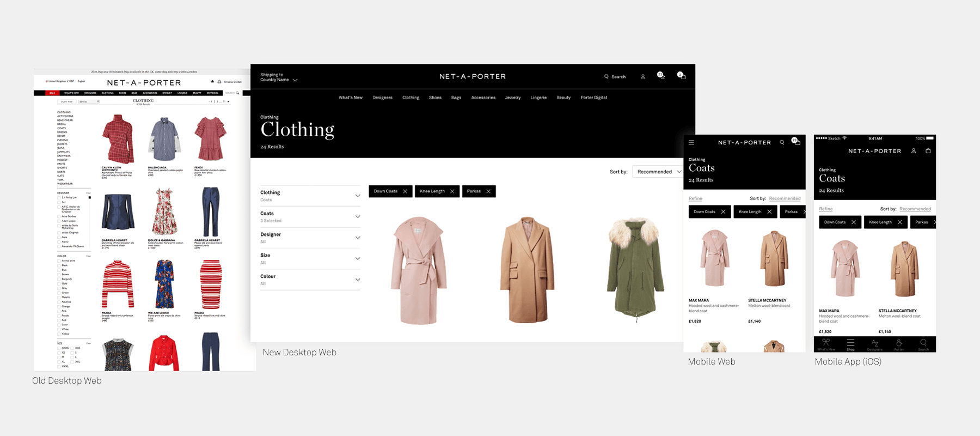This screenshot has width=980, height=436.
Task: Open shopping bag with 23 badge, Mobile Web
Action: 796,141
